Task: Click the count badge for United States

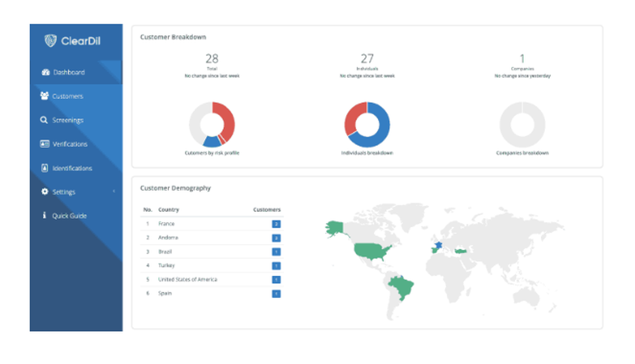Action: [x=276, y=280]
